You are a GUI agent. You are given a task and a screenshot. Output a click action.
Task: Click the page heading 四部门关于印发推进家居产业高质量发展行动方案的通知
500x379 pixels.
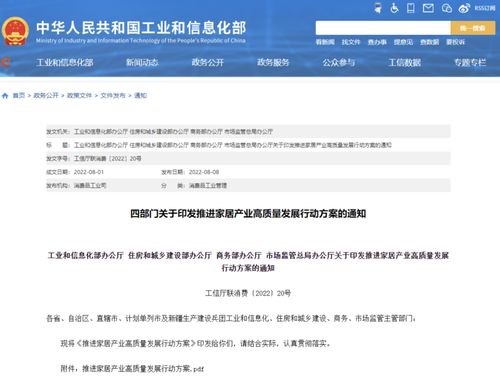(x=248, y=214)
